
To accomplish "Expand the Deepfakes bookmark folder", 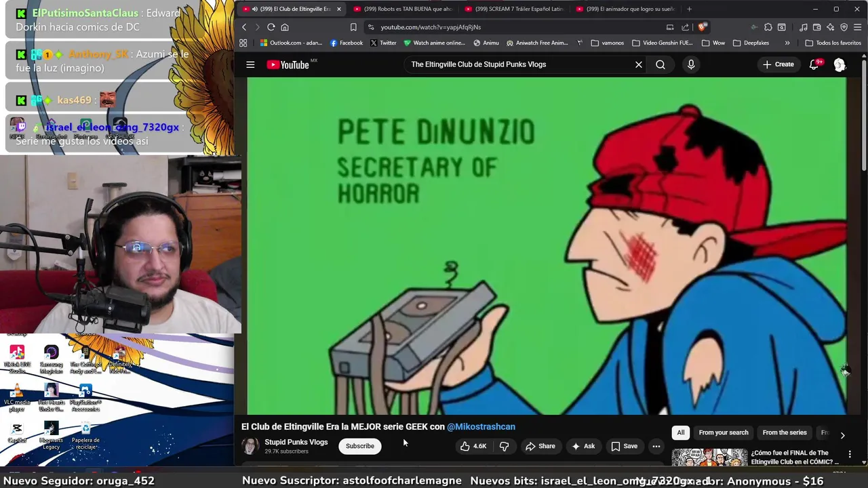I will click(751, 43).
